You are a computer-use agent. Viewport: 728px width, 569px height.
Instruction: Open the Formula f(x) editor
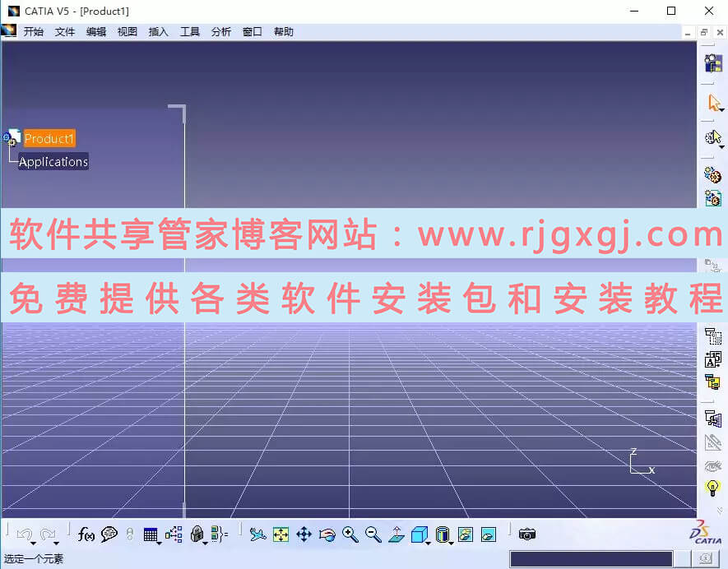click(x=86, y=534)
